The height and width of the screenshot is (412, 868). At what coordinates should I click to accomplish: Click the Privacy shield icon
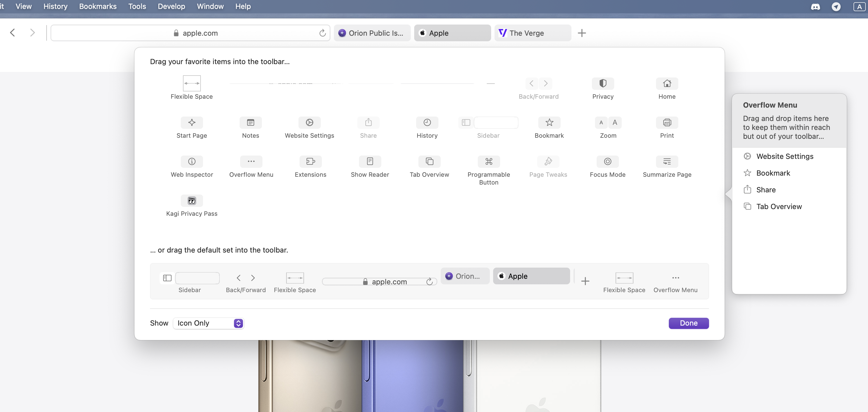(x=603, y=83)
